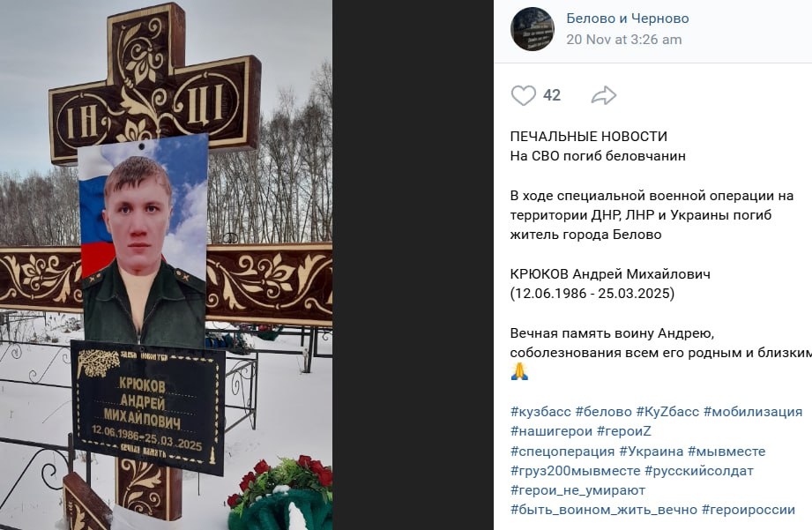Open the #Украина hashtag
The height and width of the screenshot is (530, 812).
point(652,452)
